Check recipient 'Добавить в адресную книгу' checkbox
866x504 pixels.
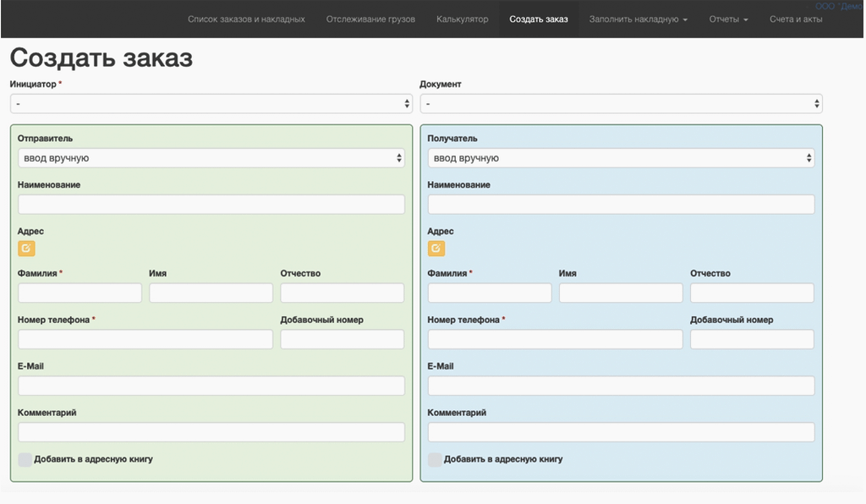(x=435, y=459)
